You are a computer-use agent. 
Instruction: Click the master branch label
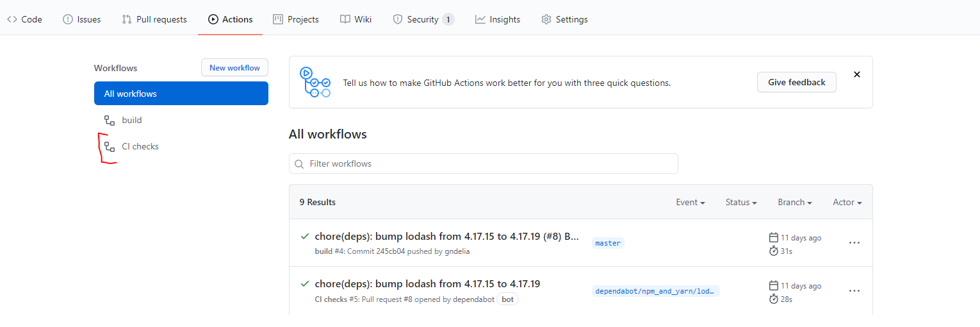click(x=608, y=243)
